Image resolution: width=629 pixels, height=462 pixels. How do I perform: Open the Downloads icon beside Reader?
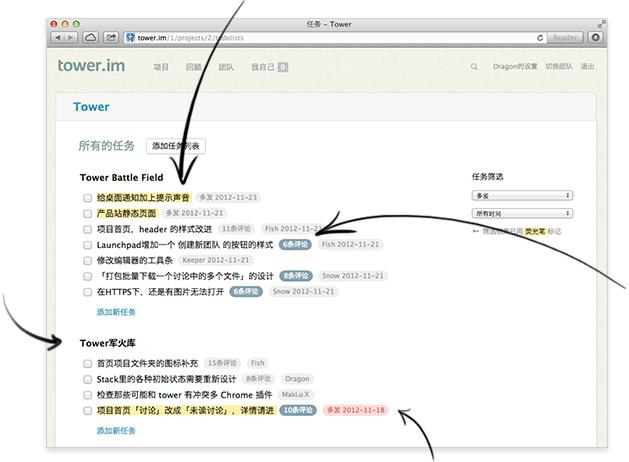click(596, 37)
